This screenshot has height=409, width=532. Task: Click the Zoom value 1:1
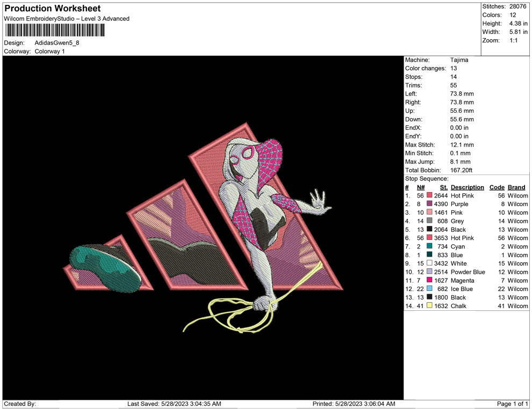(513, 40)
